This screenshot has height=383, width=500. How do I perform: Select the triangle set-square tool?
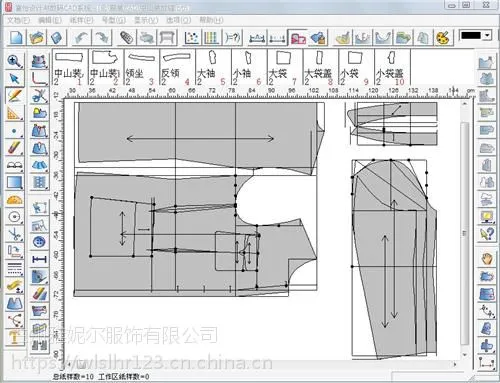14,113
